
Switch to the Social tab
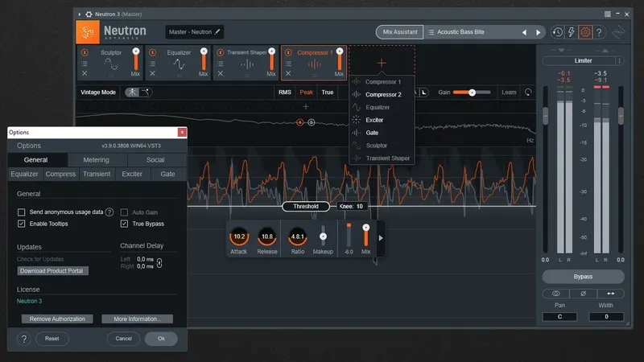(155, 160)
